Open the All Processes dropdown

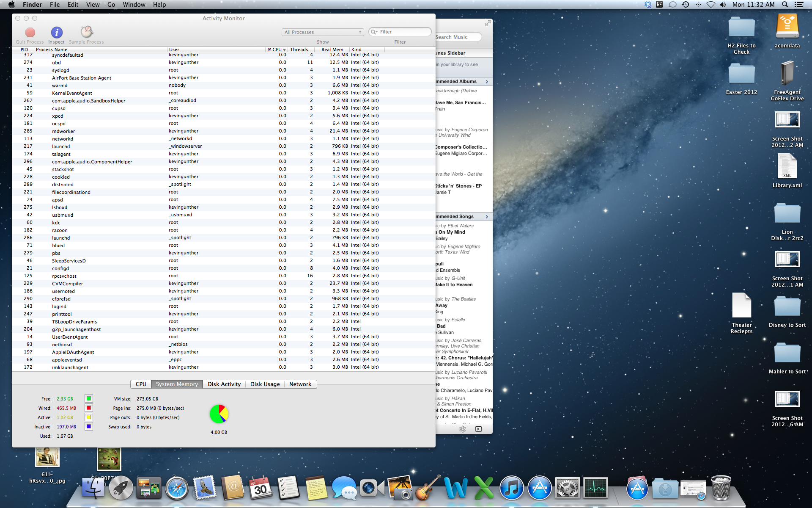point(323,32)
